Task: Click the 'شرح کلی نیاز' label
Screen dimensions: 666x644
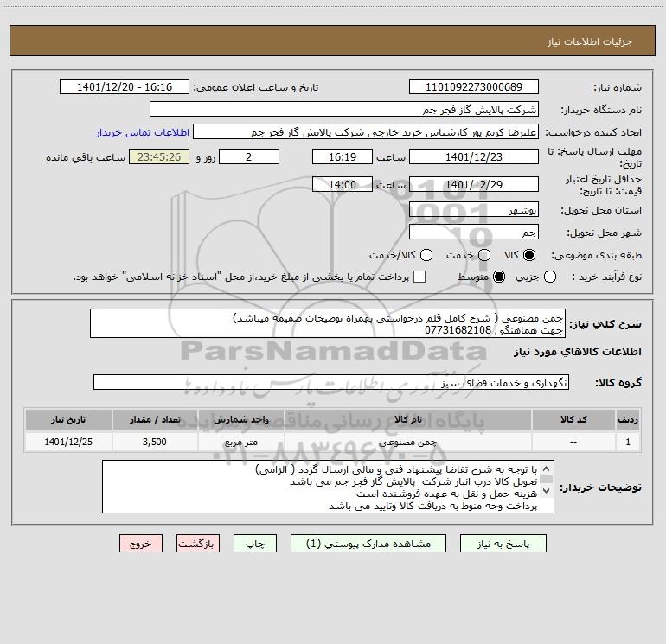Action: 605,324
